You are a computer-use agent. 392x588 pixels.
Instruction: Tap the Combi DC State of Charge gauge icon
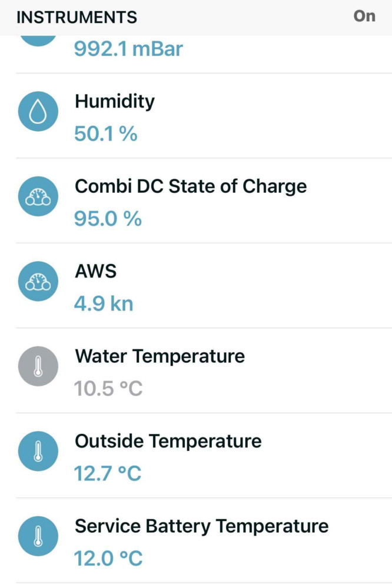(x=38, y=196)
